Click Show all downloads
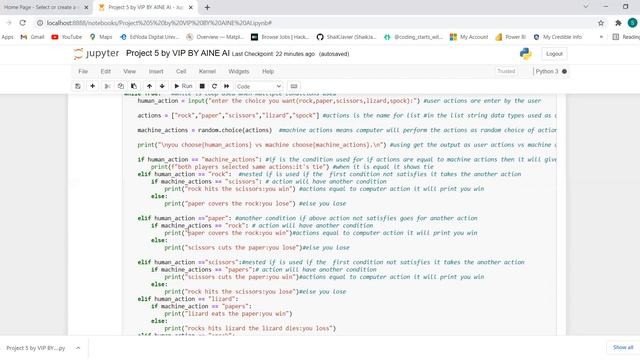This screenshot has height=360, width=640. 623,347
